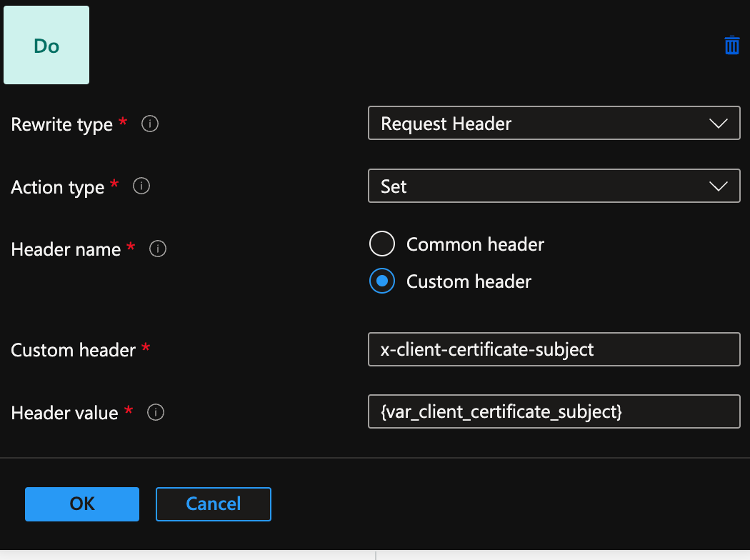This screenshot has height=560, width=750.
Task: Show info tooltip for Header value
Action: pyautogui.click(x=155, y=412)
